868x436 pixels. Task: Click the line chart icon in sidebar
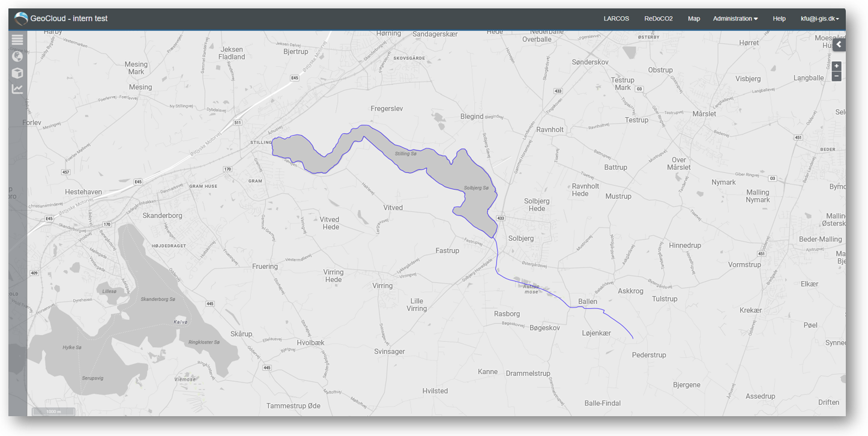pos(17,89)
